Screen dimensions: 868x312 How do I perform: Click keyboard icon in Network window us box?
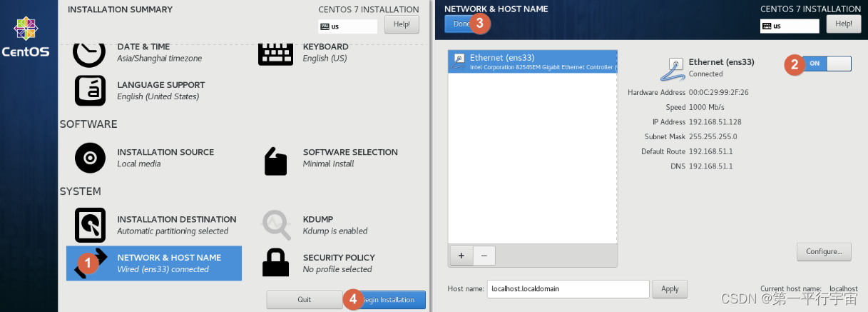767,26
